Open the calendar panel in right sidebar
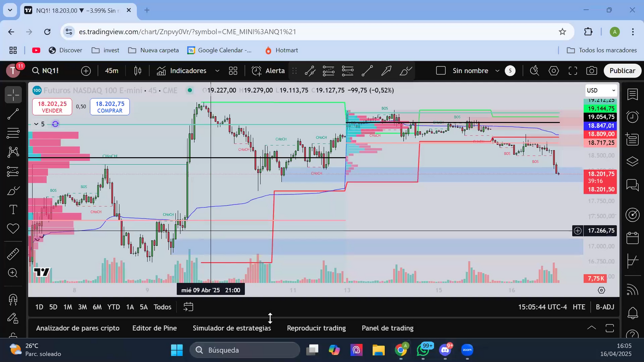 point(632,238)
